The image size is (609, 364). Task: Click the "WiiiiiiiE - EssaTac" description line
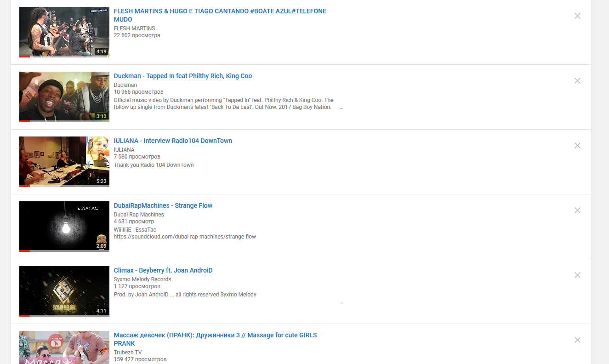135,230
